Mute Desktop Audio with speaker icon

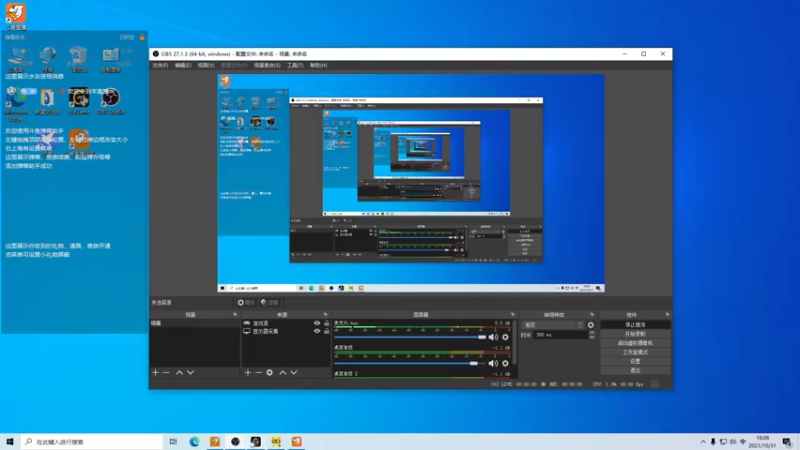pos(493,363)
